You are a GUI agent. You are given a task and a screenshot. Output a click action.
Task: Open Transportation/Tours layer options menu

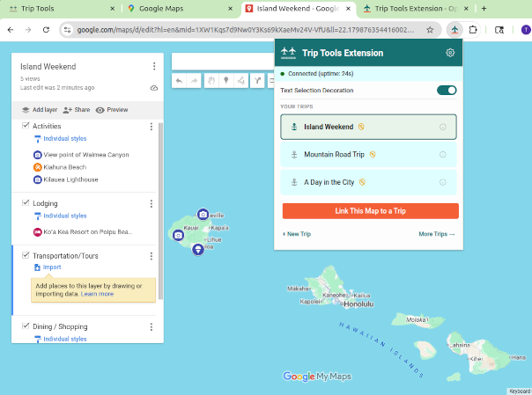151,256
